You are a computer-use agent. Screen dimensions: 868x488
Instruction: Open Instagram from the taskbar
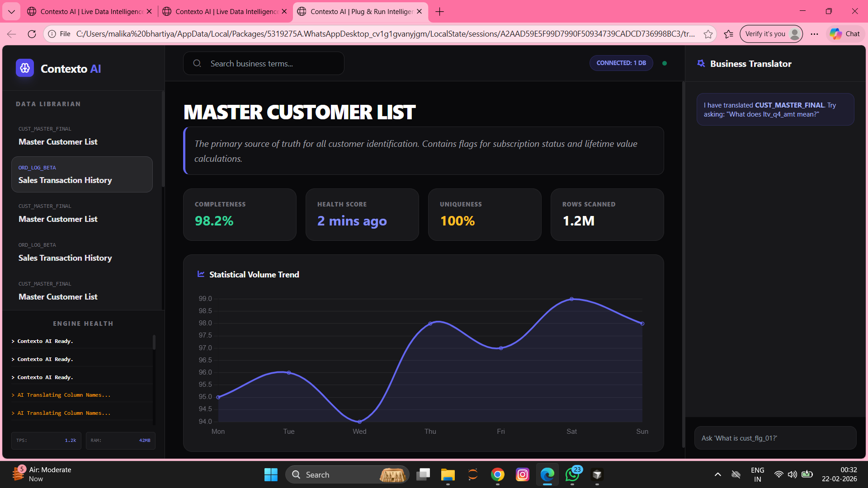(523, 474)
